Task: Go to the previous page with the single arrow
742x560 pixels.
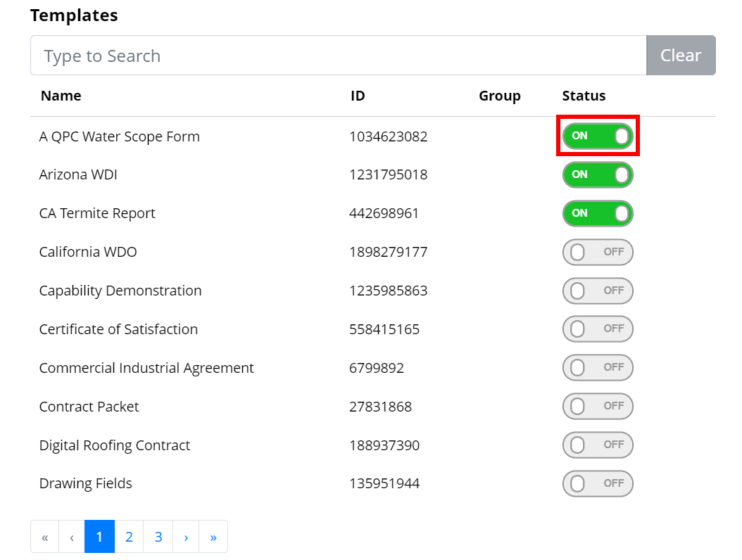Action: click(72, 537)
